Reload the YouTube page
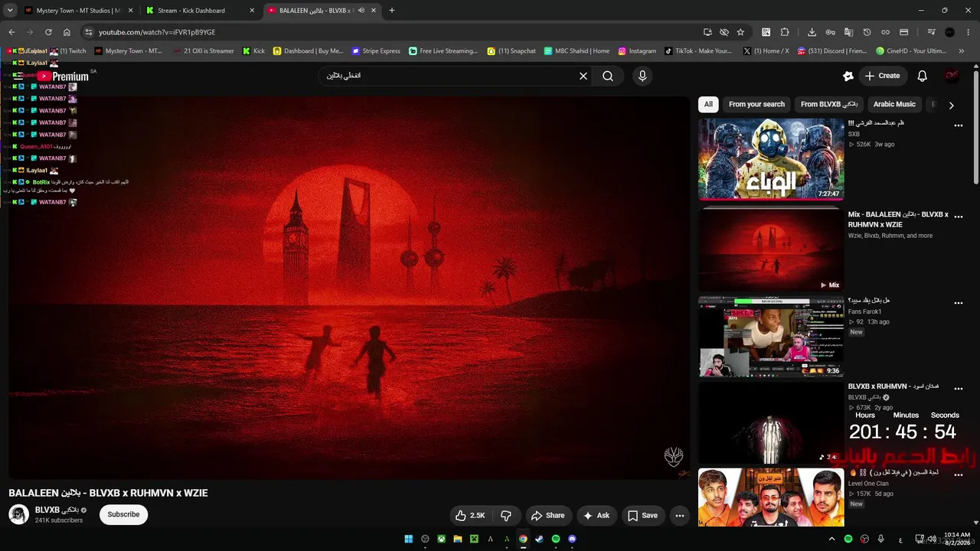This screenshot has height=551, width=980. coord(48,32)
